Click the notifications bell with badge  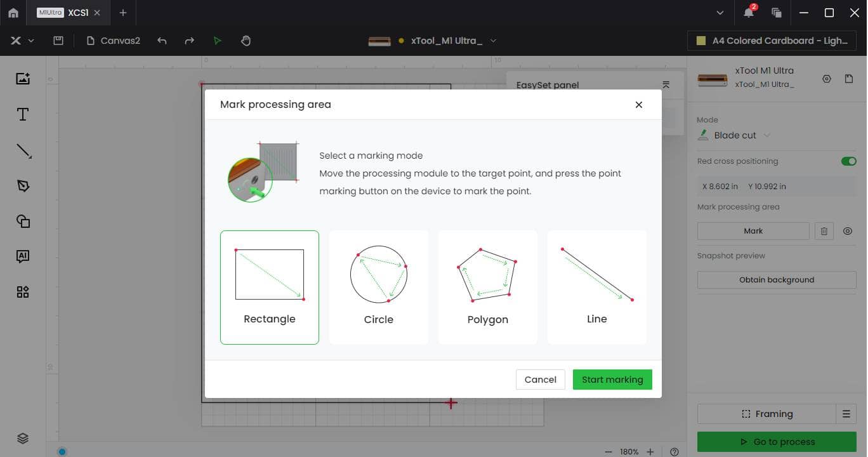[x=748, y=12]
